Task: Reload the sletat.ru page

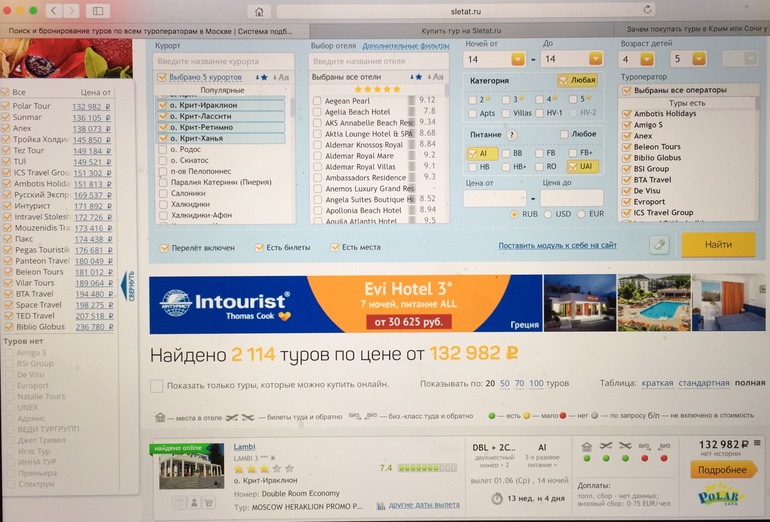Action: pyautogui.click(x=647, y=10)
